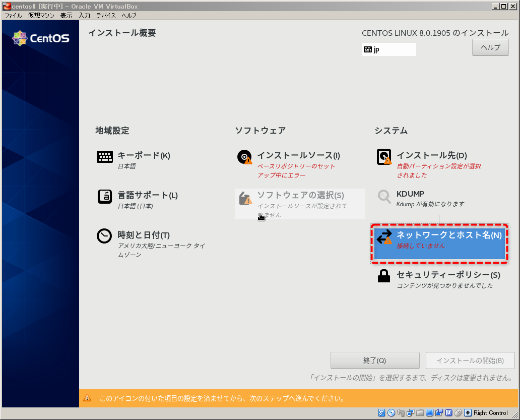Open the 入力 menu
The image size is (520, 420).
84,16
